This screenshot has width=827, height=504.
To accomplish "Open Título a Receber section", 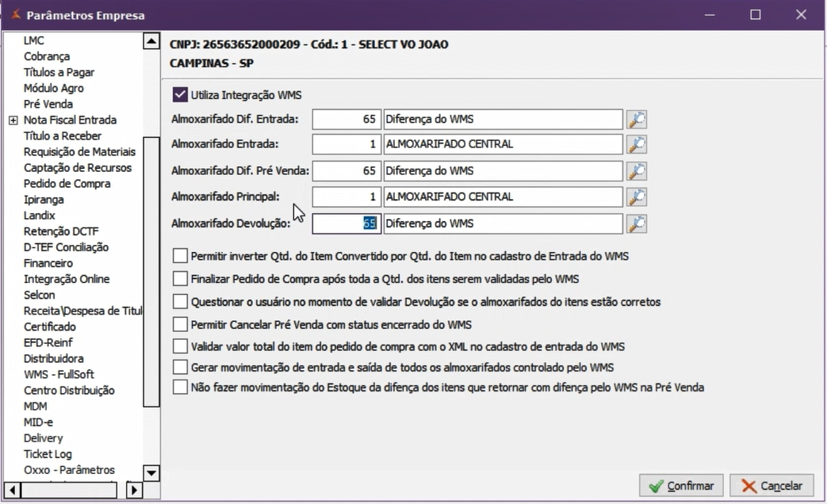I will click(62, 136).
